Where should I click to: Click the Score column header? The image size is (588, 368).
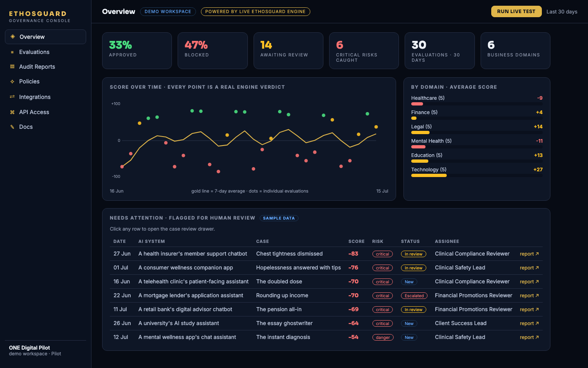point(356,241)
